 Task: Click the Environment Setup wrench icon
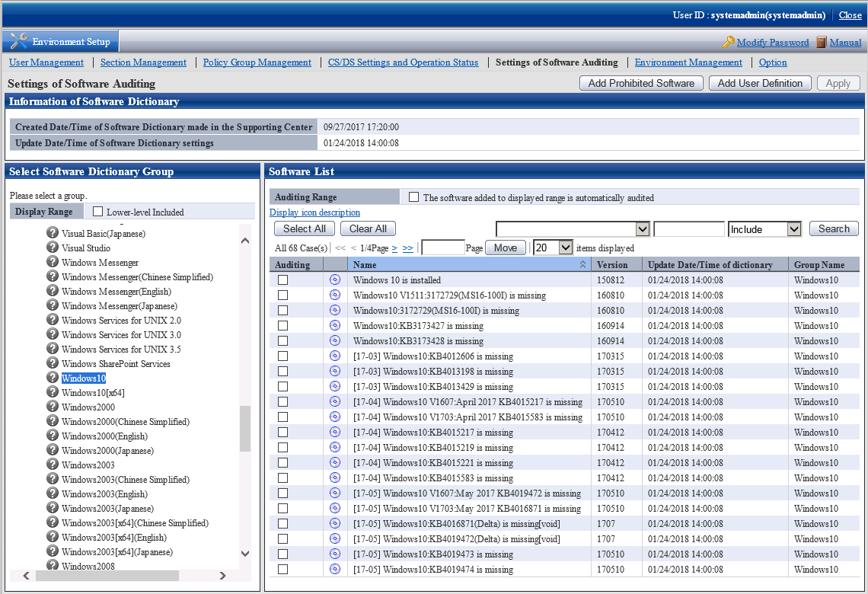(18, 41)
